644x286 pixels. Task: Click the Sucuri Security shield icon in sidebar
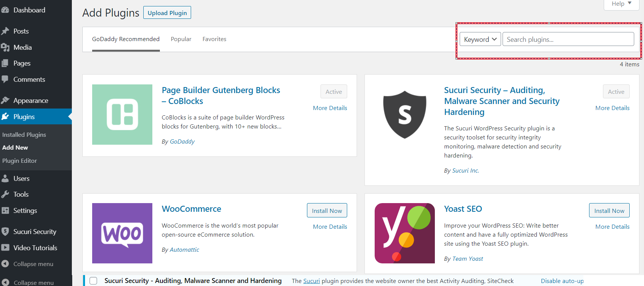click(5, 231)
